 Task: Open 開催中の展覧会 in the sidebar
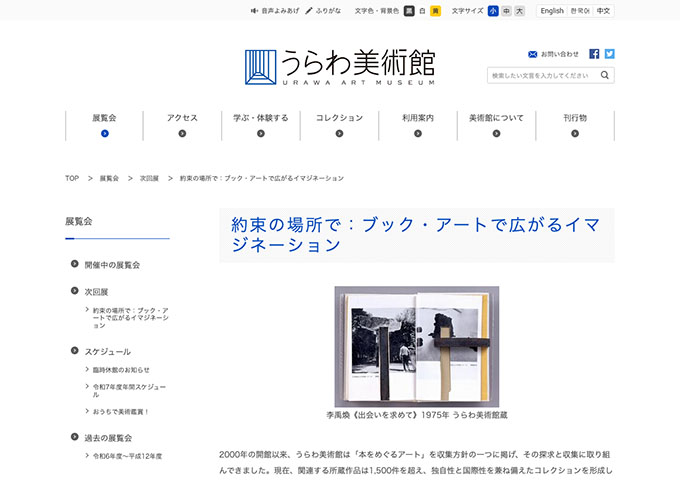point(112,265)
